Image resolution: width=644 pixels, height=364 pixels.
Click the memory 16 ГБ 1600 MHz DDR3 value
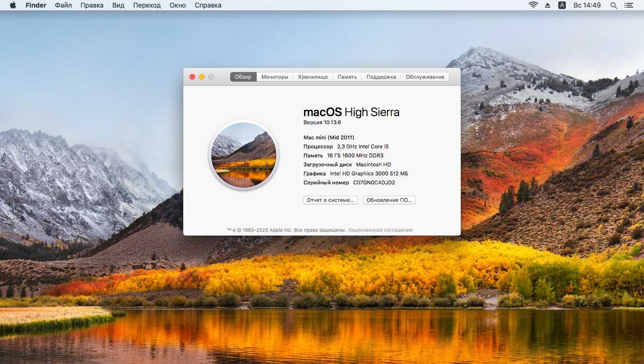[355, 155]
